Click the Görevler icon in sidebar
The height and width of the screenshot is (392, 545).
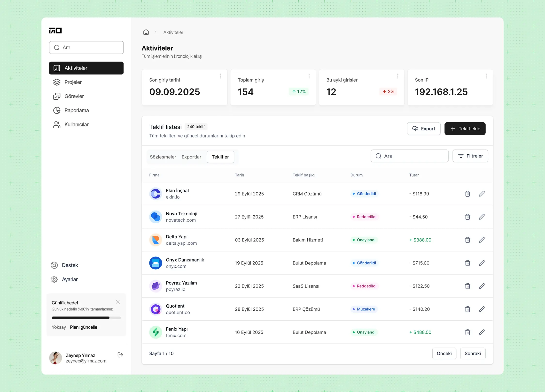point(57,96)
